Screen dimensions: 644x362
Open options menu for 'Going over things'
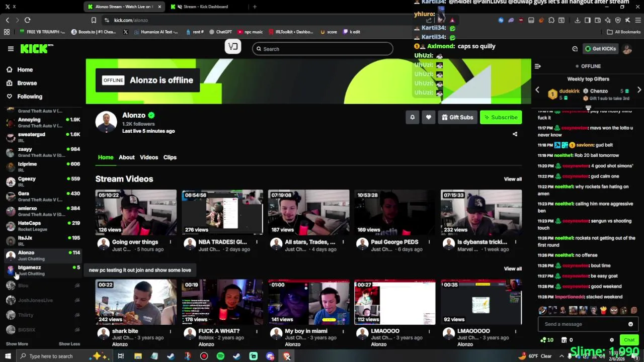(x=170, y=242)
